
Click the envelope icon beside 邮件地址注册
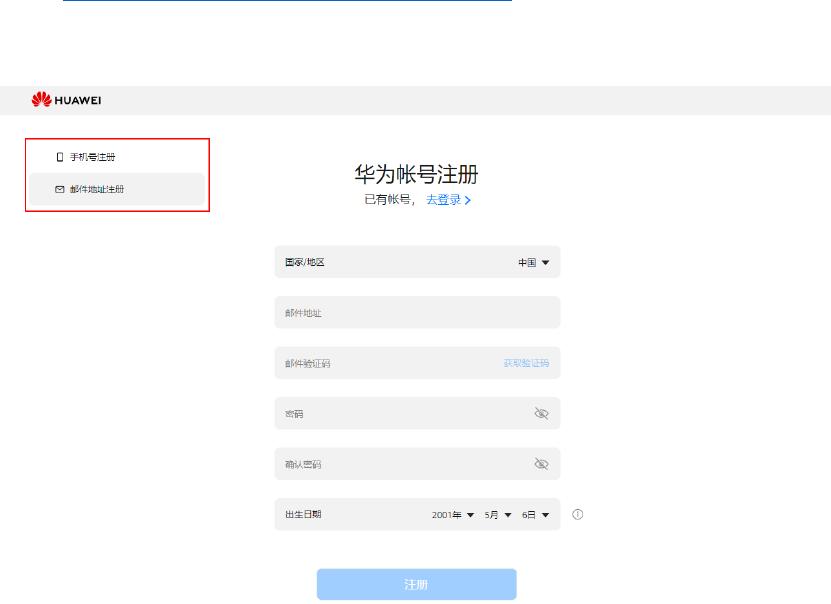coord(59,189)
